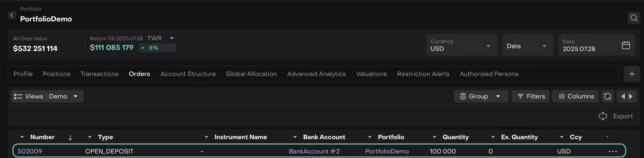Click the back arrow beside Portfolio title

(x=12, y=16)
